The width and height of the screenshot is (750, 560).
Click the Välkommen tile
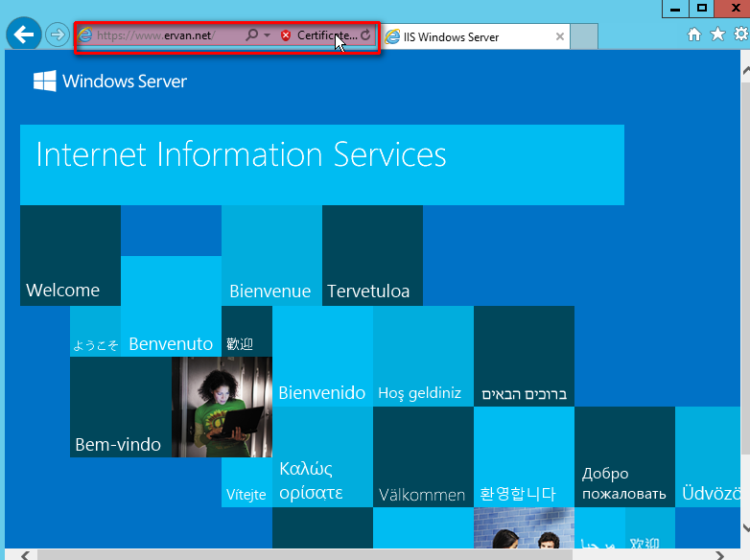pos(423,456)
